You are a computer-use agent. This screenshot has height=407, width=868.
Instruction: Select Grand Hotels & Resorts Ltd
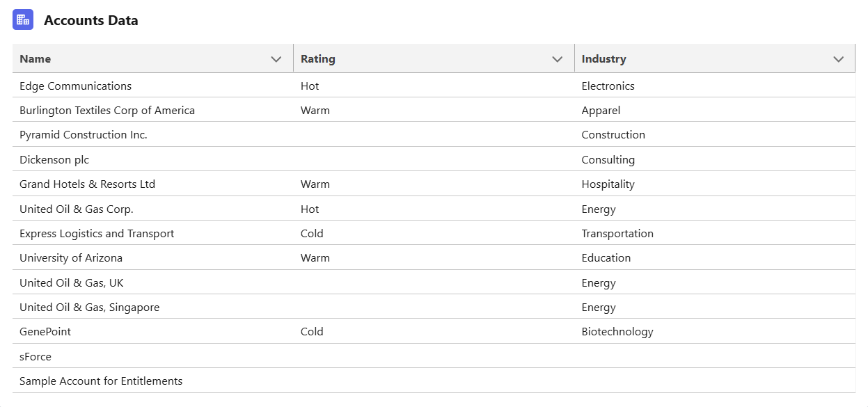pos(88,184)
